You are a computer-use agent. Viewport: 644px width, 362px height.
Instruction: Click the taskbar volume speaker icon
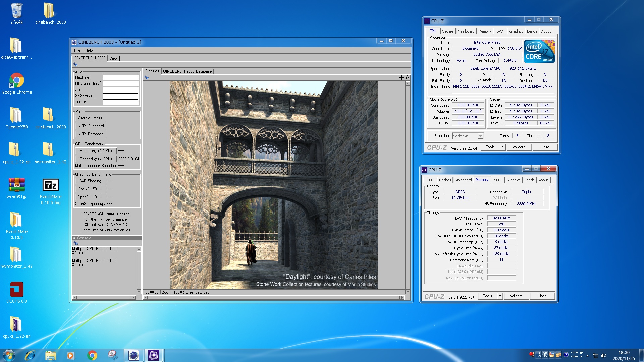604,356
